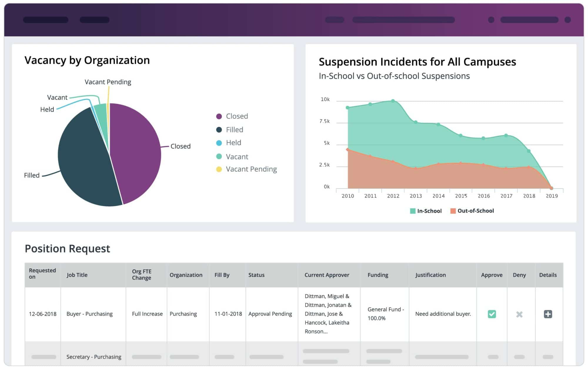Image resolution: width=588 pixels, height=369 pixels.
Task: Select the Organization column header
Action: coord(186,275)
